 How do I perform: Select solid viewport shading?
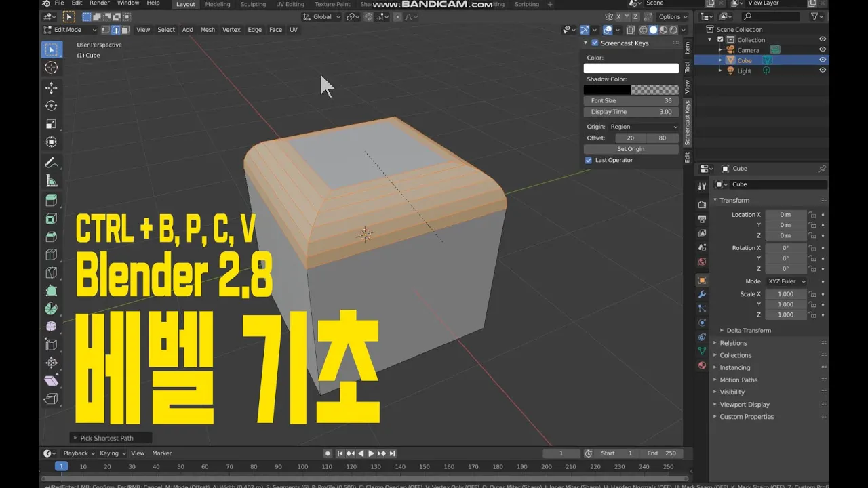tap(653, 30)
